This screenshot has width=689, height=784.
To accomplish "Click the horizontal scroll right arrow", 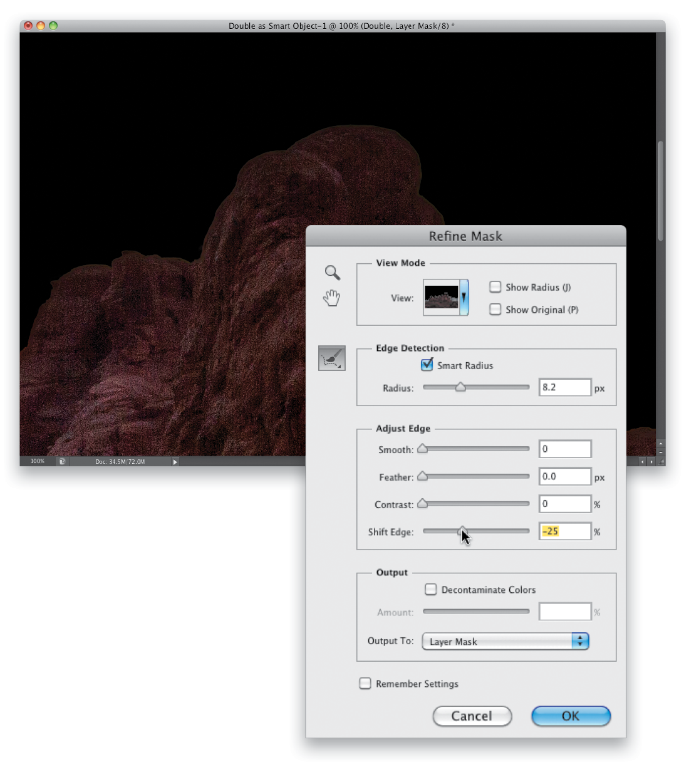I will (x=651, y=461).
